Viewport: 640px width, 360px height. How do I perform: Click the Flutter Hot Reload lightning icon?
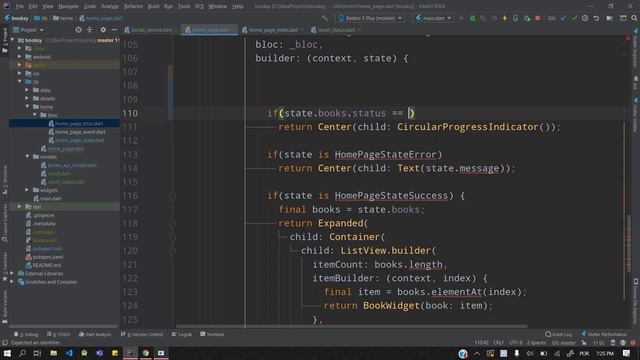(505, 18)
